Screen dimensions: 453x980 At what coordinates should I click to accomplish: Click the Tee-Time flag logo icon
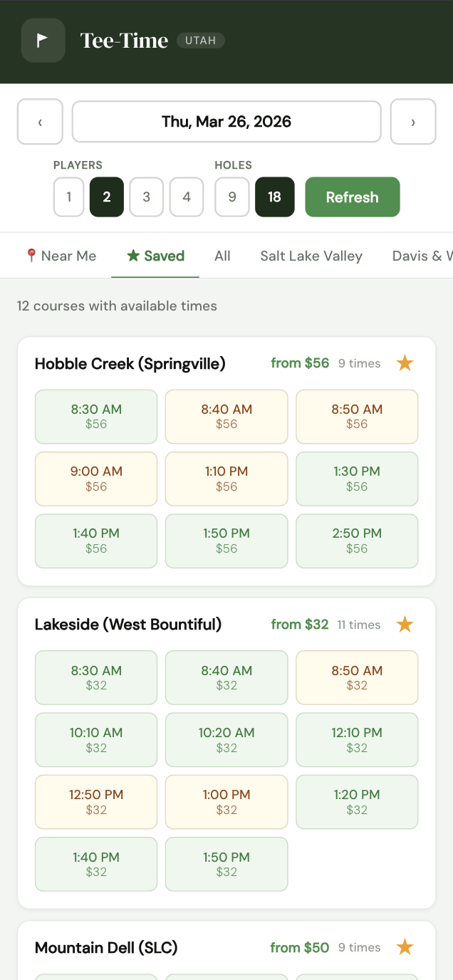point(43,41)
